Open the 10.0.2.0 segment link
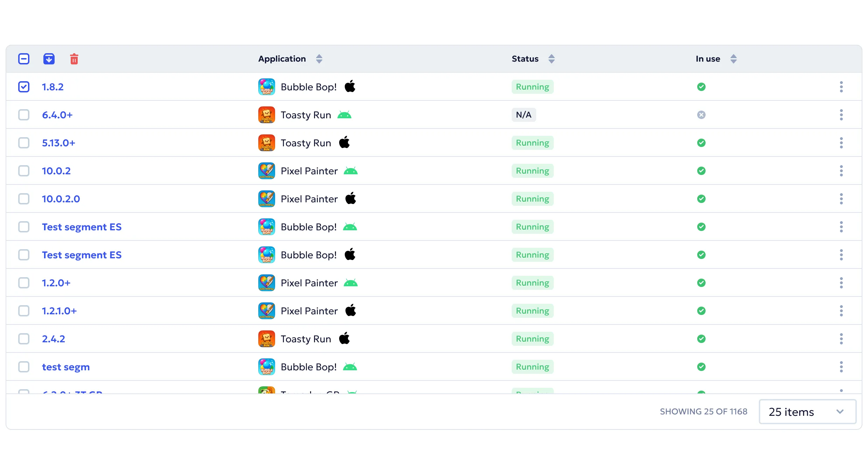 (x=61, y=199)
